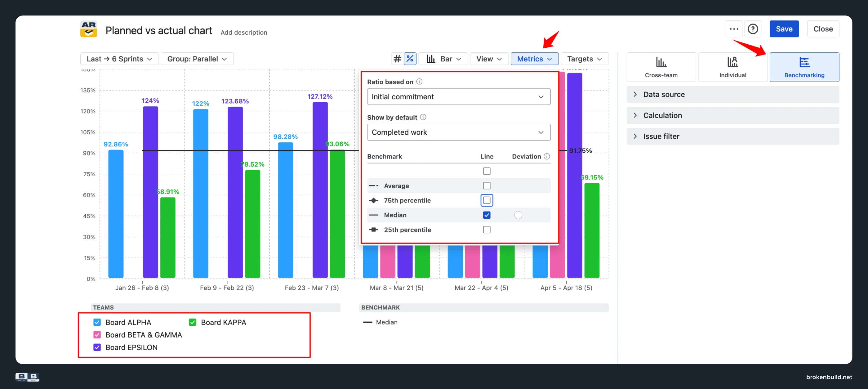Click the green 78.52% bar
Viewport: 868px width, 389px height.
pyautogui.click(x=252, y=224)
